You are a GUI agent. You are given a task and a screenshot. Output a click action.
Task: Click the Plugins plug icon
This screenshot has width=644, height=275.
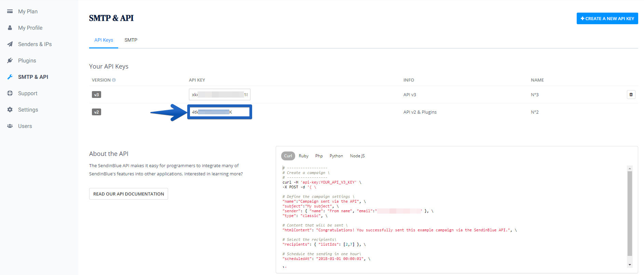click(10, 60)
